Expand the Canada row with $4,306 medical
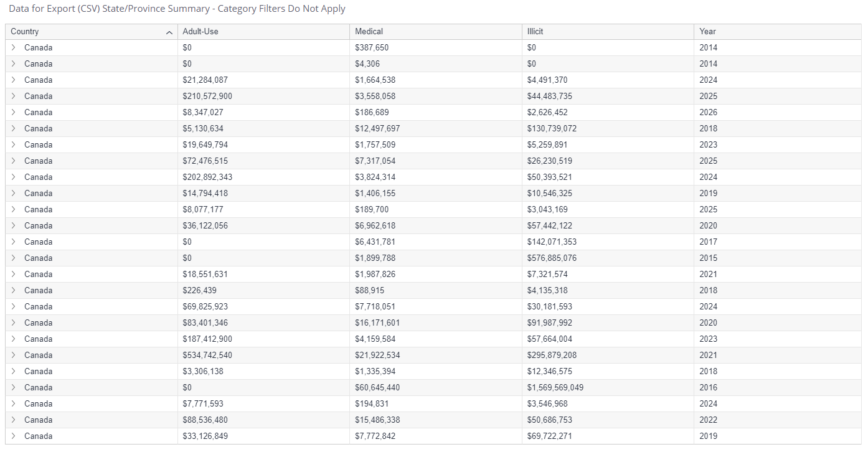Viewport: 868px width, 452px height. (x=13, y=64)
